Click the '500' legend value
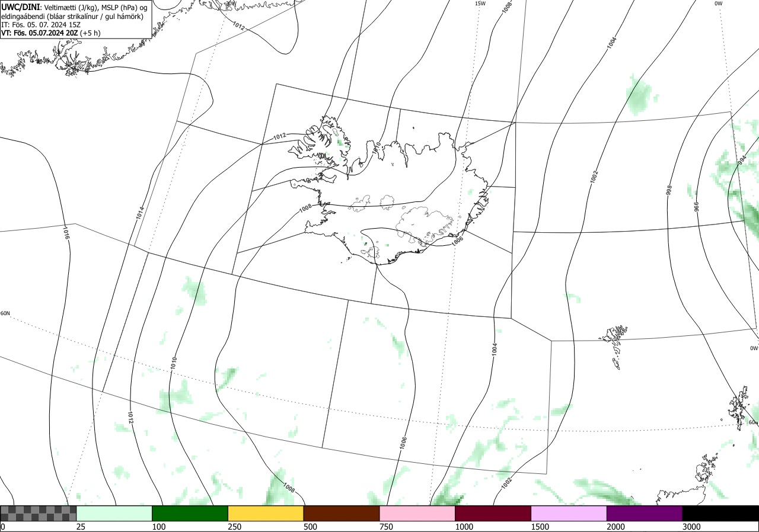The image size is (759, 532). (x=310, y=527)
